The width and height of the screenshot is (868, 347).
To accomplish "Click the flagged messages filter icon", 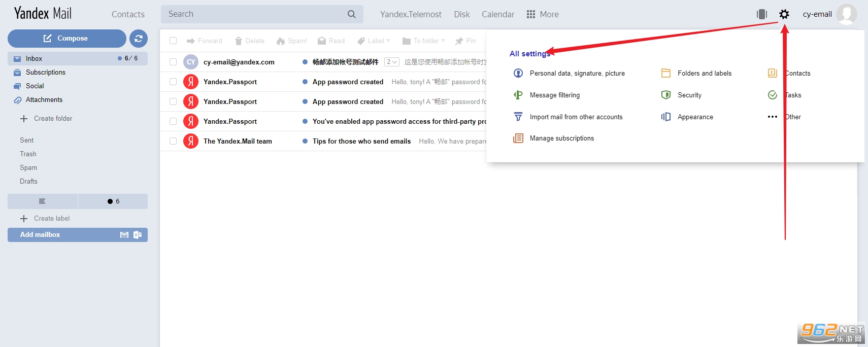I will pos(43,201).
